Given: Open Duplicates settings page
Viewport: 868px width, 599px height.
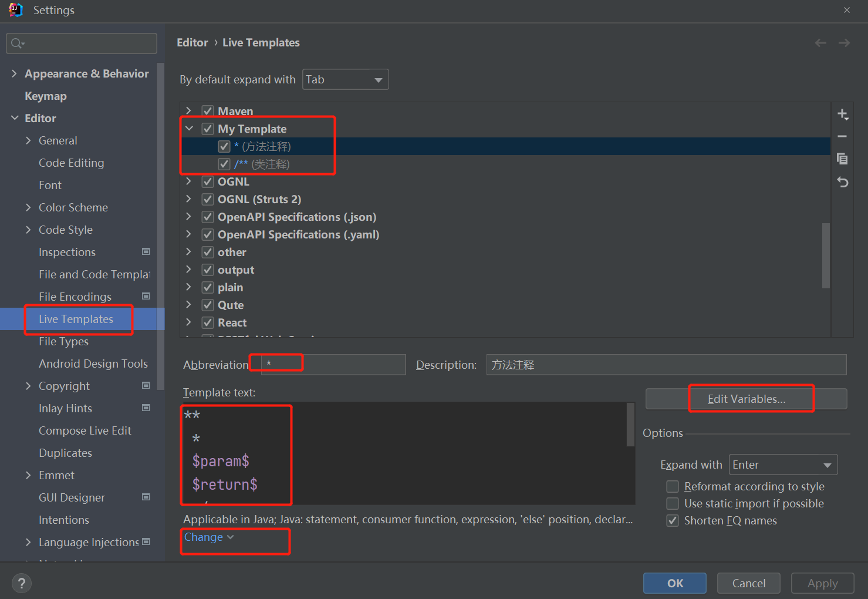Looking at the screenshot, I should [66, 453].
